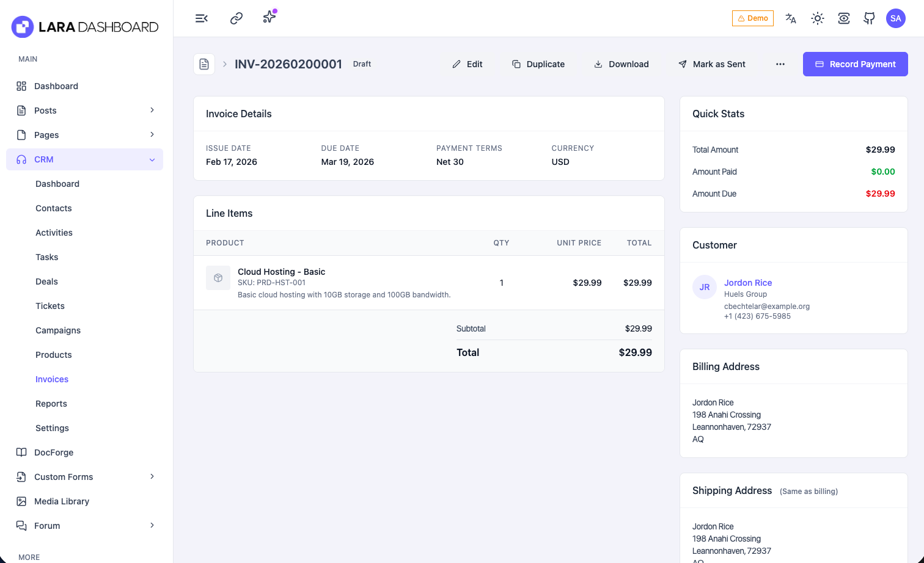Screen dimensions: 924x563
Task: Open the Reports menu item
Action: pos(51,404)
